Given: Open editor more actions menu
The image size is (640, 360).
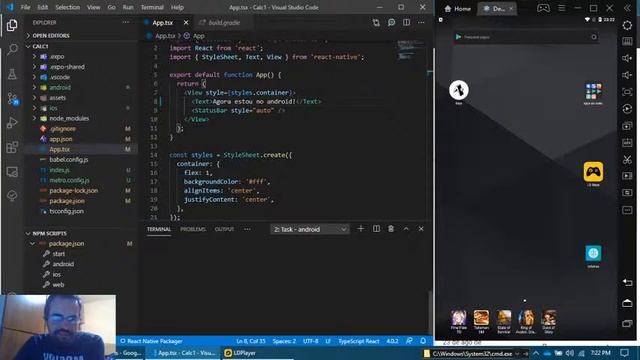Looking at the screenshot, I should point(421,22).
